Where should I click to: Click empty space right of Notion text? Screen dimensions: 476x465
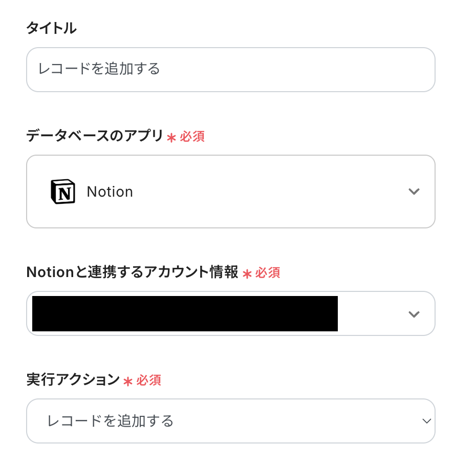[266, 192]
